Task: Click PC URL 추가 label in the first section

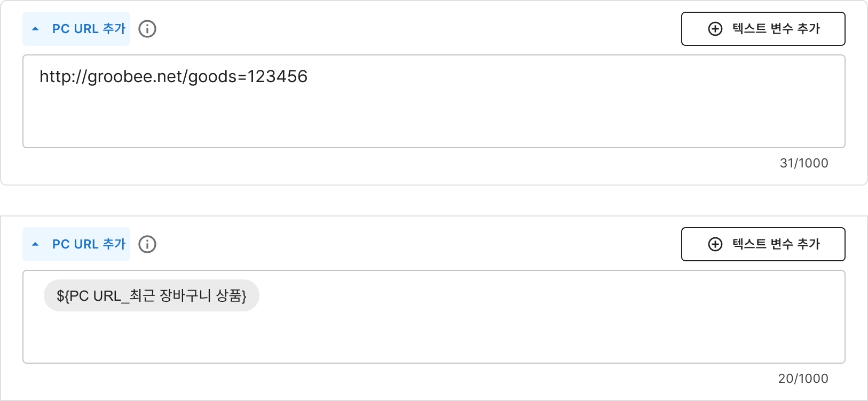Action: (89, 29)
